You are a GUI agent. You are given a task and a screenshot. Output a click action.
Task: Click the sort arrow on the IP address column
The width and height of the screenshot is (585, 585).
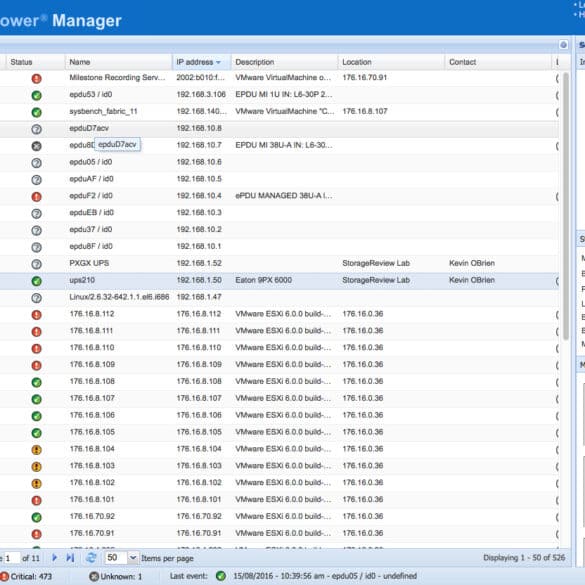(218, 62)
